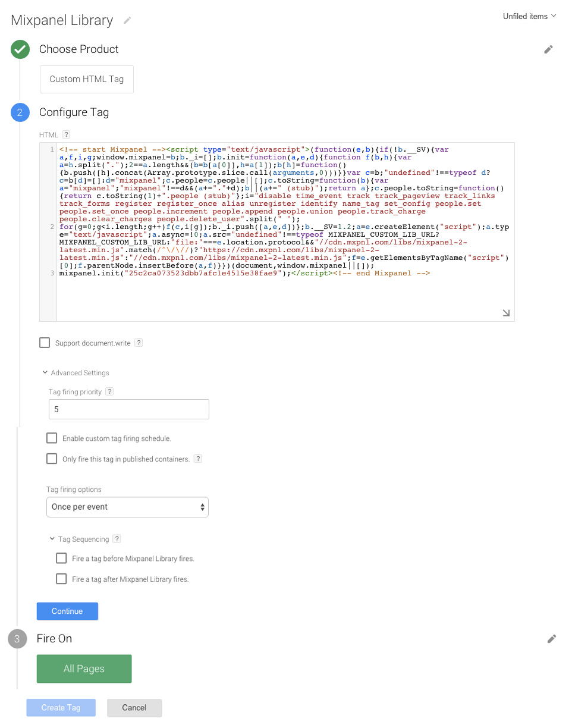Click the Custom HTML Tag product button
This screenshot has width=572, height=728.
click(87, 79)
